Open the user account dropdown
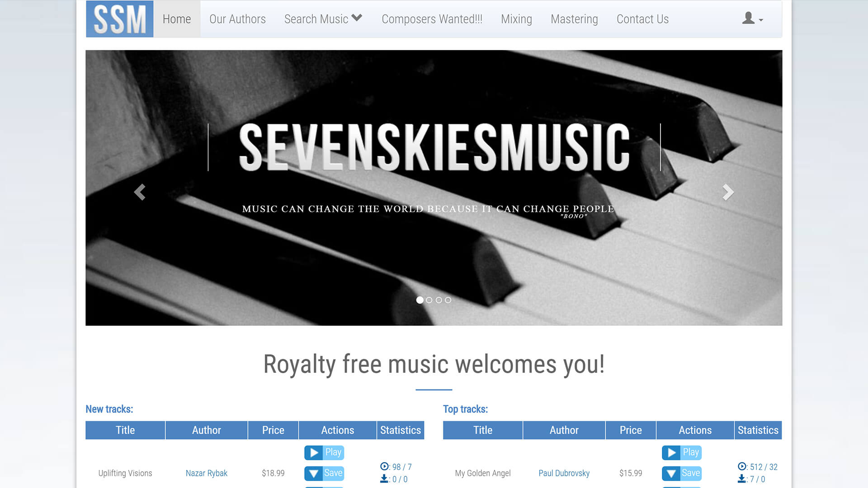 752,19
